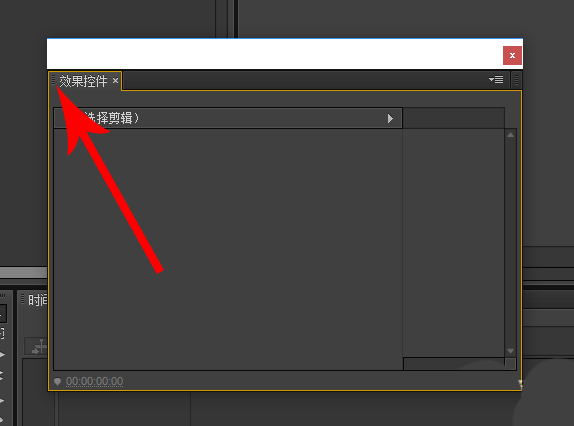Click the zoom bar below effect timeline area

coord(454,364)
